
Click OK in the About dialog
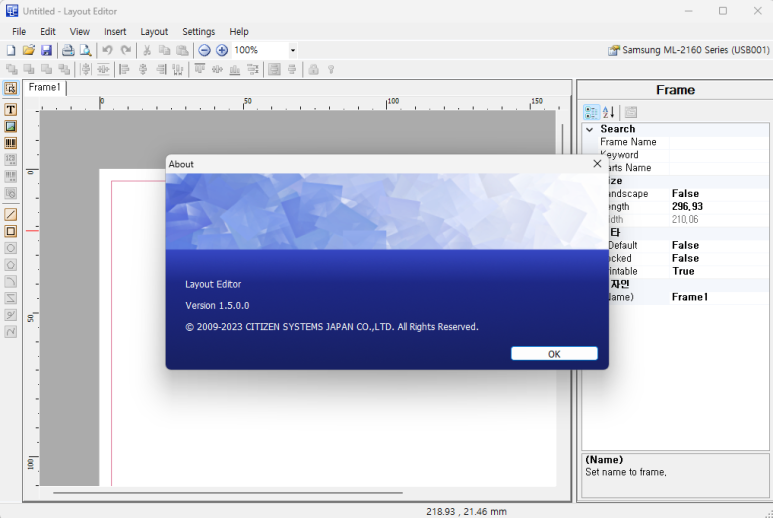click(554, 353)
